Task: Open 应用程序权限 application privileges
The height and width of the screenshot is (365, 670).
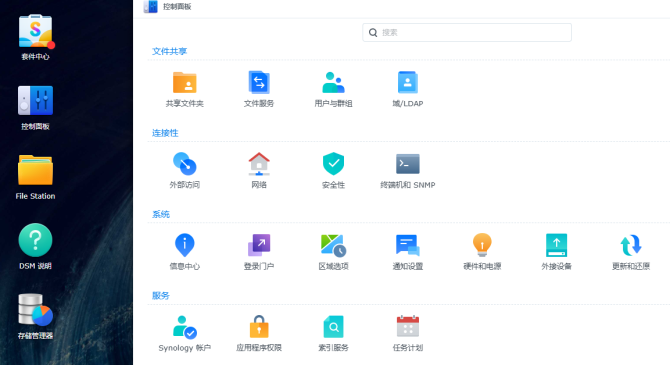Action: click(x=259, y=327)
